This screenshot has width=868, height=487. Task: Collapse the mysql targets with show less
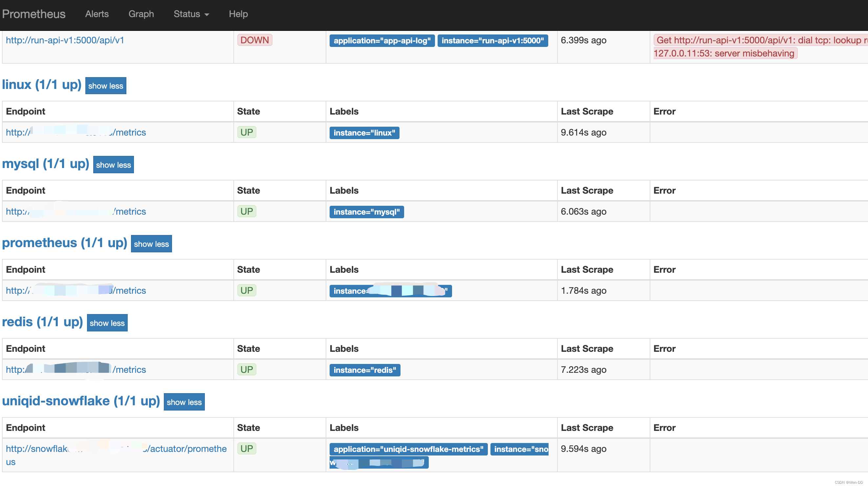coord(113,165)
